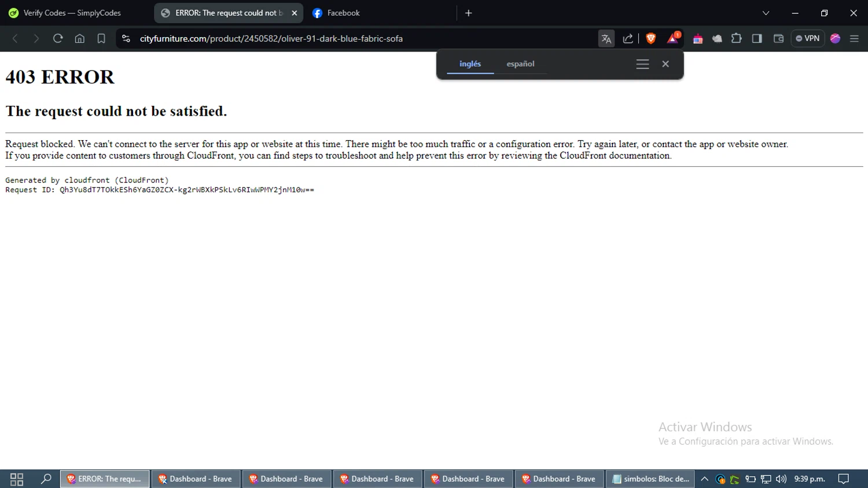Click 'Generated by cloudfront' text

pyautogui.click(x=87, y=181)
